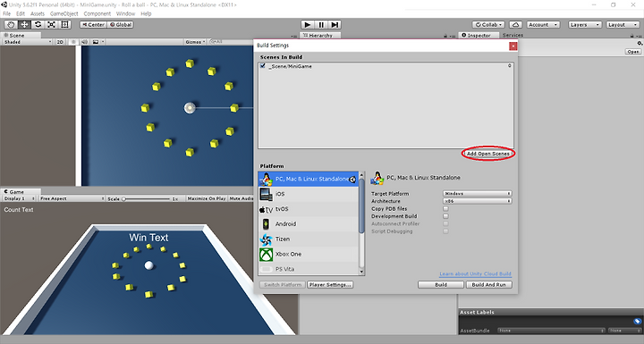This screenshot has height=344, width=644.
Task: Switch to the Scene tab
Action: [x=20, y=36]
